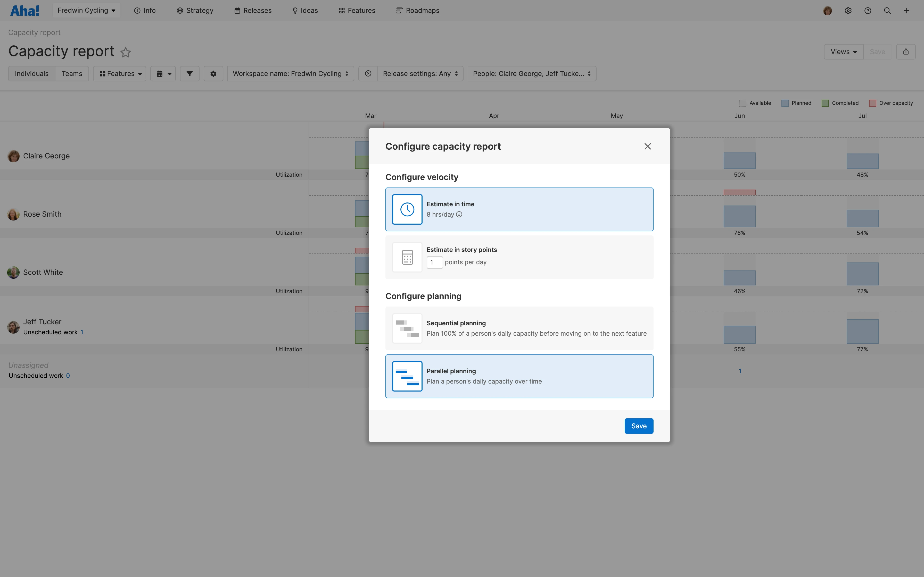Switch to the Teams tab
This screenshot has width=924, height=577.
point(72,74)
